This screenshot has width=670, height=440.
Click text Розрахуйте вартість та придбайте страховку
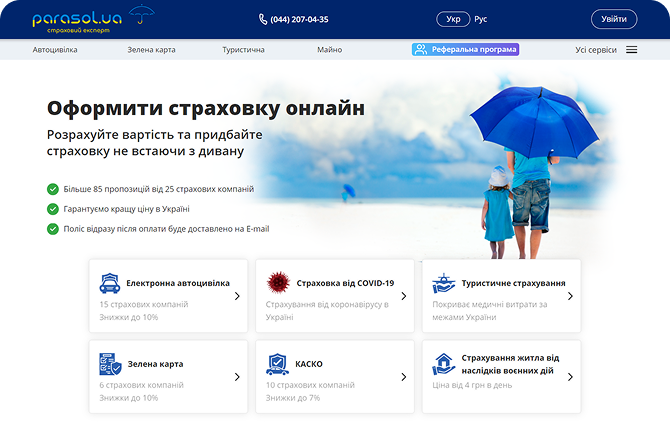tap(155, 143)
